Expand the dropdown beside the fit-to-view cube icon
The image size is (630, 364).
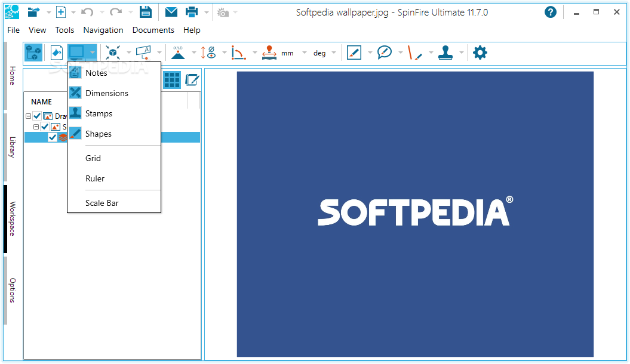pos(128,53)
